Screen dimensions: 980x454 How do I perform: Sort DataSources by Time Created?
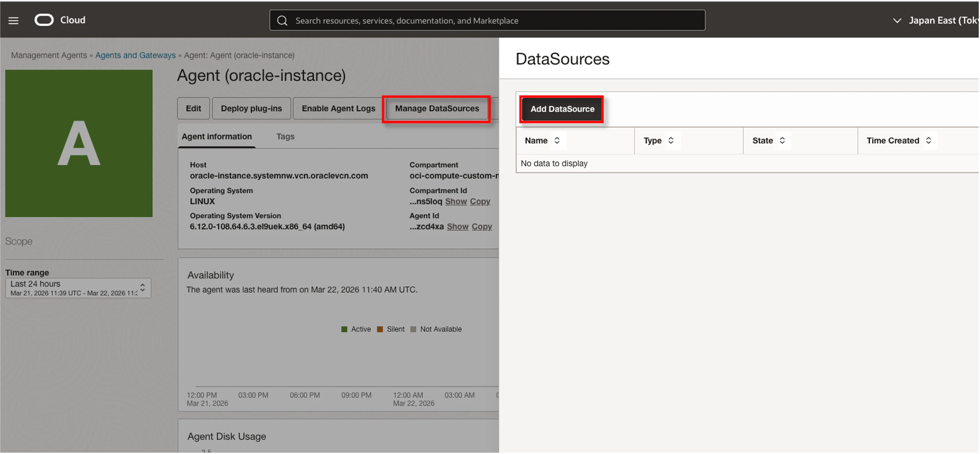click(929, 140)
